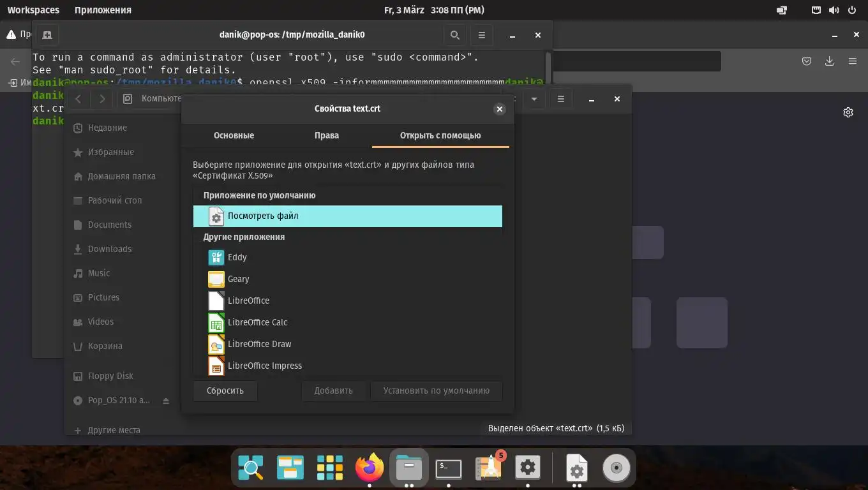Open the workspaces icon in dock
Screen dimensions: 868x490
290,468
